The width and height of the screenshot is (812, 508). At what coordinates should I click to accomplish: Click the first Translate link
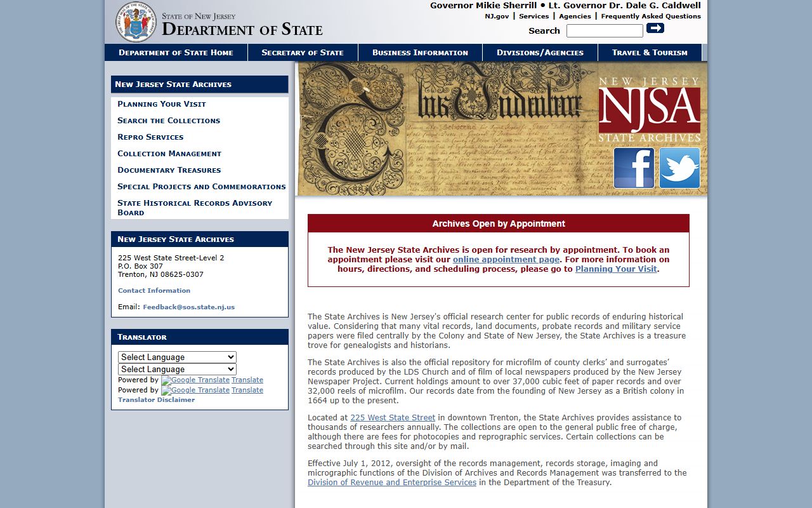pos(247,380)
